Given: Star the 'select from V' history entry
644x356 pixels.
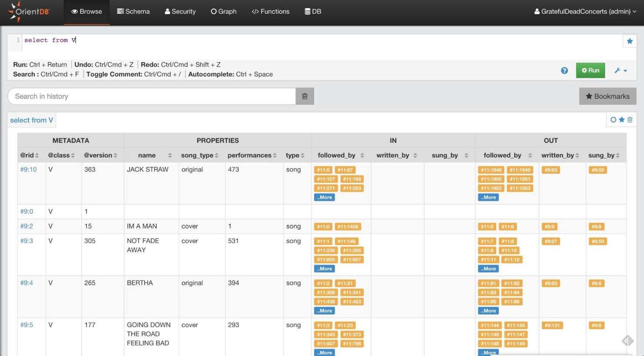Looking at the screenshot, I should coord(621,119).
